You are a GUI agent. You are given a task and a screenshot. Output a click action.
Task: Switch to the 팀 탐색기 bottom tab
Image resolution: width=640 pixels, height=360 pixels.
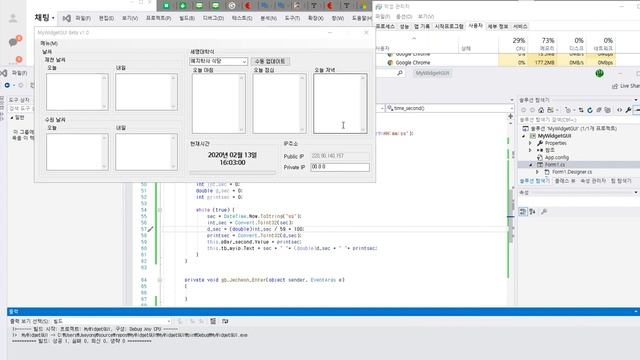point(621,181)
